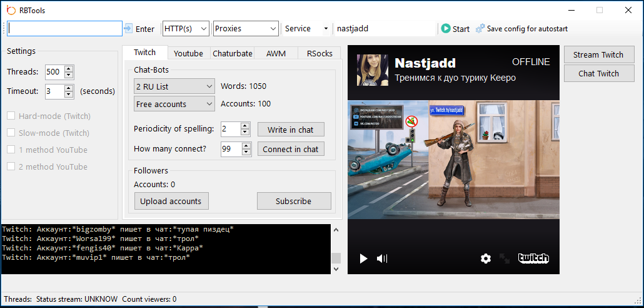Open Twitch player settings gear
This screenshot has width=644, height=308.
coord(485,258)
